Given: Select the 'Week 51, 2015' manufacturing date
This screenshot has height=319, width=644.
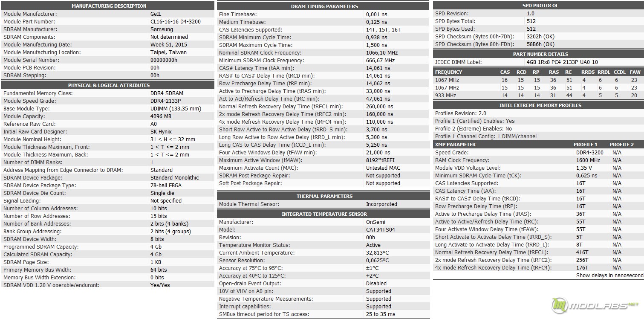Looking at the screenshot, I should coord(169,45).
